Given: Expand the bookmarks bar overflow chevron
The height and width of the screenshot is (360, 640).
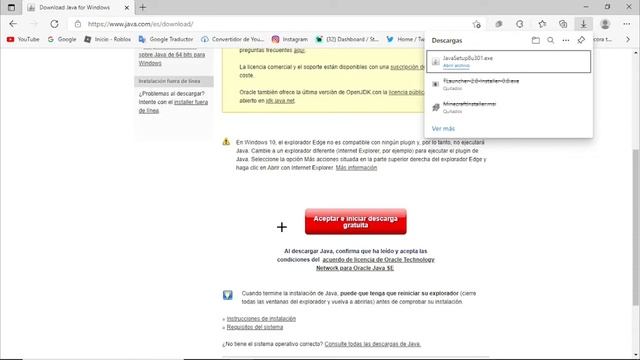Looking at the screenshot, I should (x=628, y=39).
